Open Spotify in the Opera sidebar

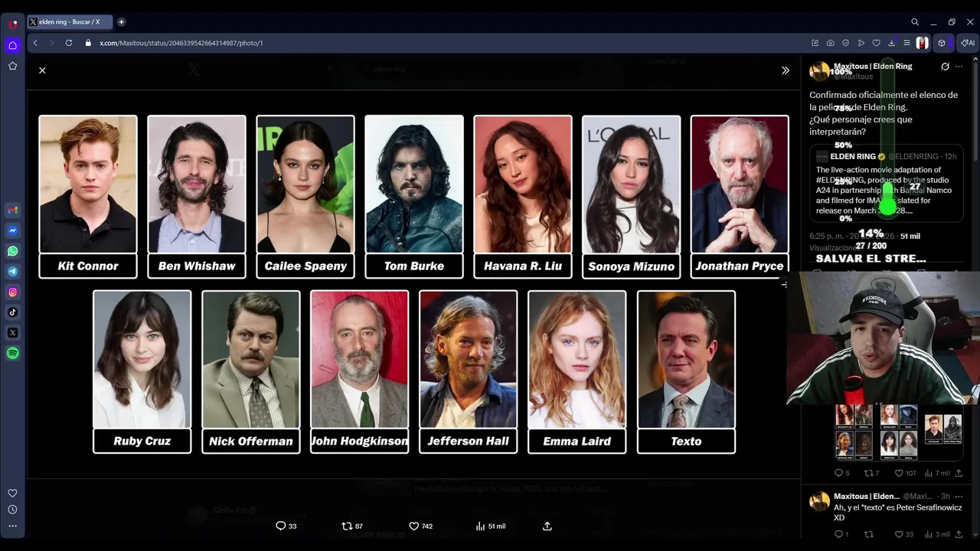(x=13, y=353)
